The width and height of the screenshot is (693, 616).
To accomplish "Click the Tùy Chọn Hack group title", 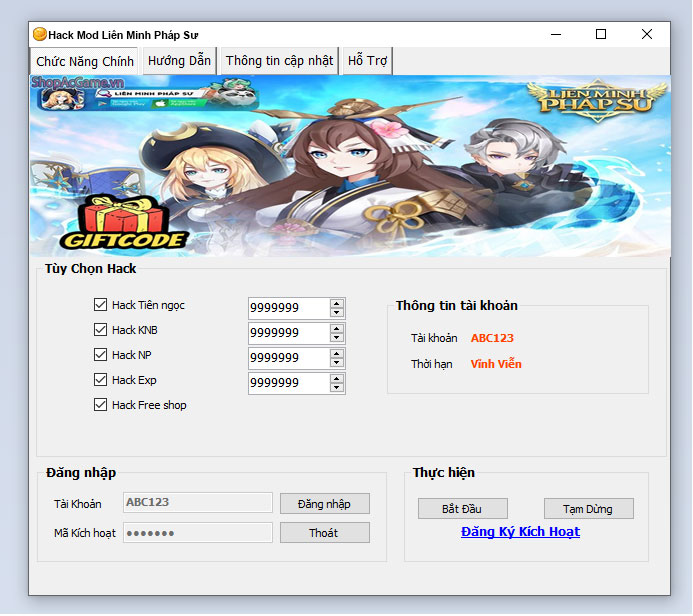I will (x=91, y=269).
